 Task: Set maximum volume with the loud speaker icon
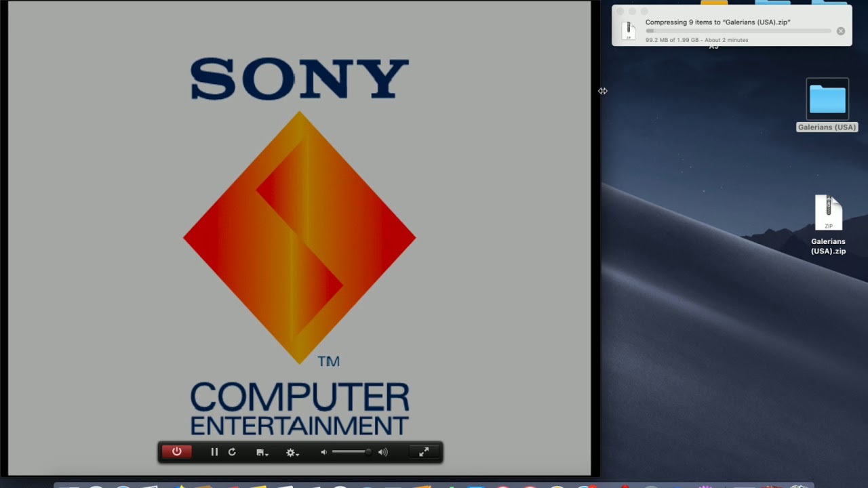383,452
